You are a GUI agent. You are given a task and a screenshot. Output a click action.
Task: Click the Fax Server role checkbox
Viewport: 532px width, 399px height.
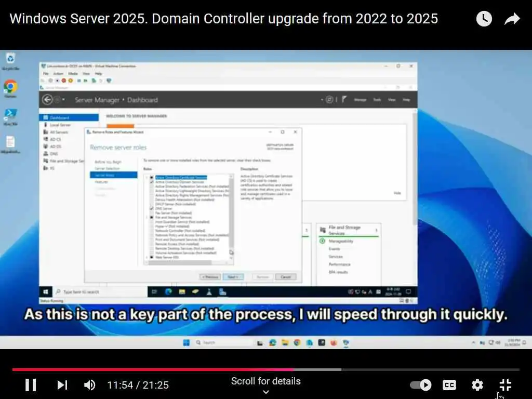(x=152, y=212)
